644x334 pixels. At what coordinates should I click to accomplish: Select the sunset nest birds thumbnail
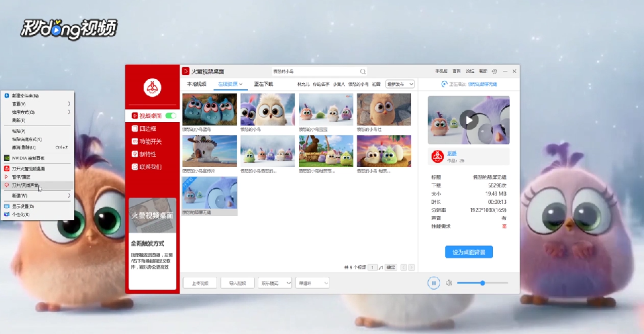click(x=384, y=151)
